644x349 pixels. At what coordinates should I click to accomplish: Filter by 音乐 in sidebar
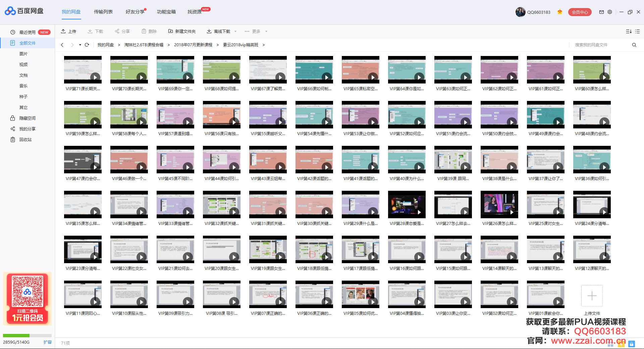[23, 86]
